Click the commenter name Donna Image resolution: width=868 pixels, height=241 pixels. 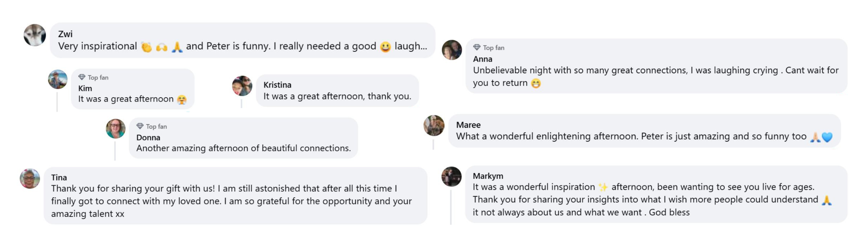(148, 138)
